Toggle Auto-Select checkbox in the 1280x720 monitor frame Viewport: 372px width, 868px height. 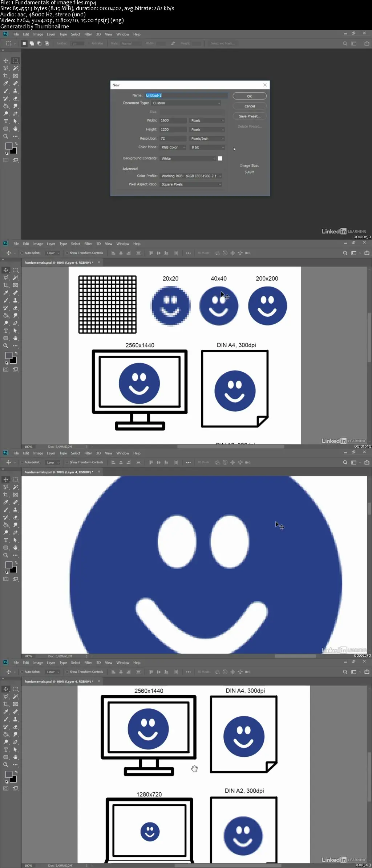pyautogui.click(x=22, y=672)
